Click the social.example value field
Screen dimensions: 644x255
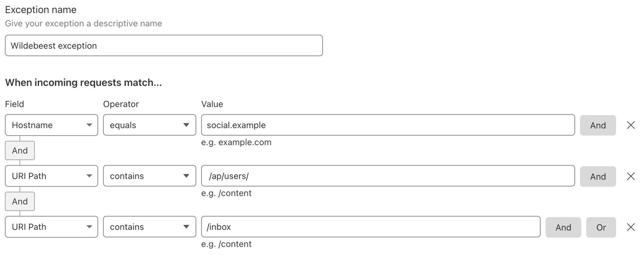click(388, 125)
